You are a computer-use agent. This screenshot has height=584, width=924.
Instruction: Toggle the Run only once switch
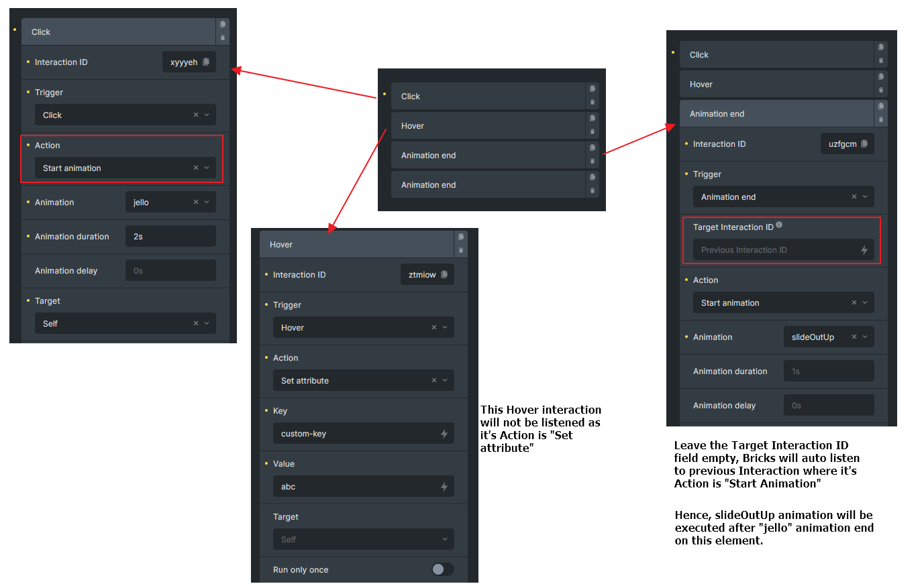[x=442, y=569]
